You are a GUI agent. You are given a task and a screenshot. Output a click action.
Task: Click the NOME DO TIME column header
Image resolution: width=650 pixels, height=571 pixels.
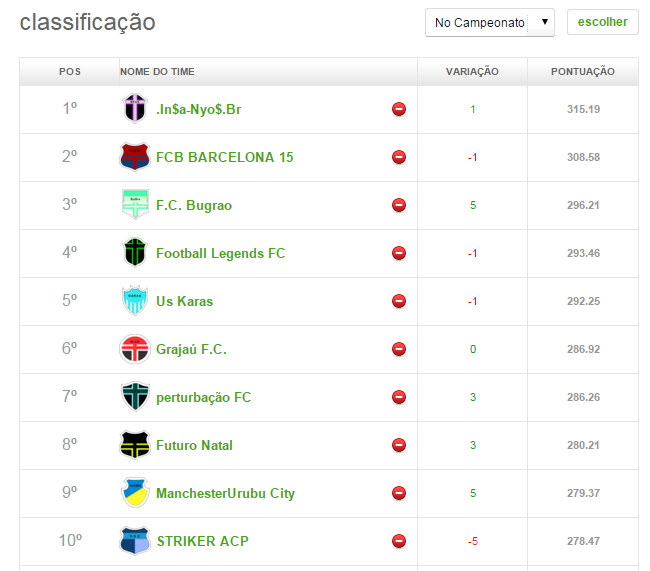(157, 72)
